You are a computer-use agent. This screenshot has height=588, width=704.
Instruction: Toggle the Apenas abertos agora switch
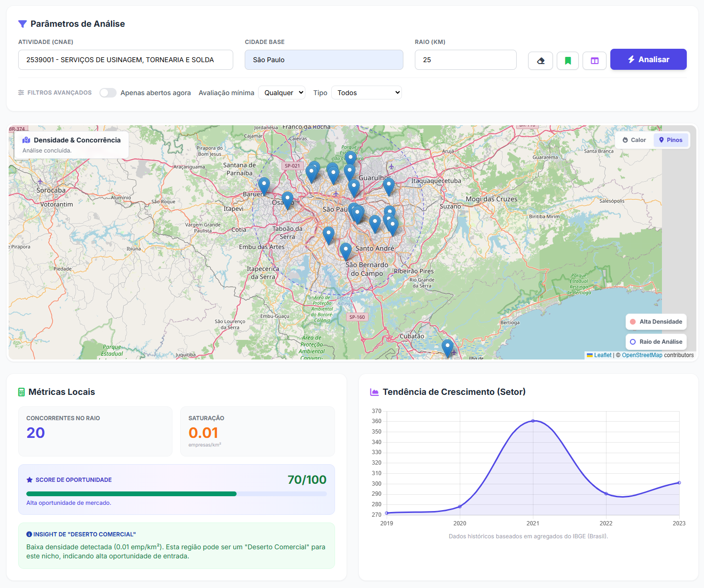pyautogui.click(x=108, y=93)
